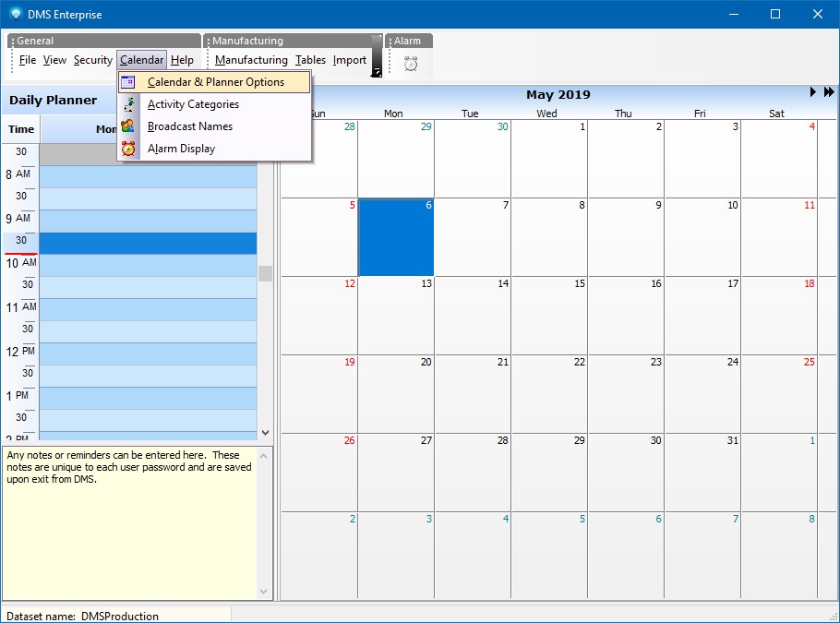Viewport: 840px width, 623px height.
Task: Click the Activity Categories menu icon
Action: [x=128, y=104]
